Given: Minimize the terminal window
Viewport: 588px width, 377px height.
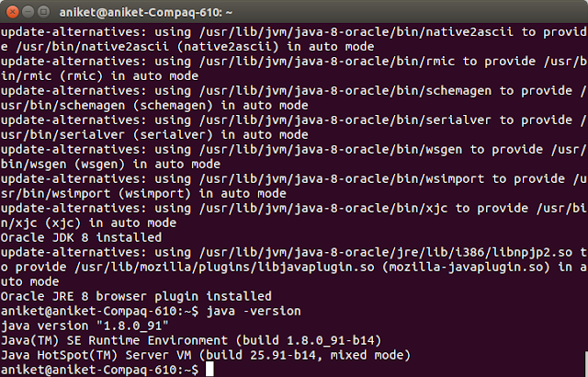Looking at the screenshot, I should (28, 12).
